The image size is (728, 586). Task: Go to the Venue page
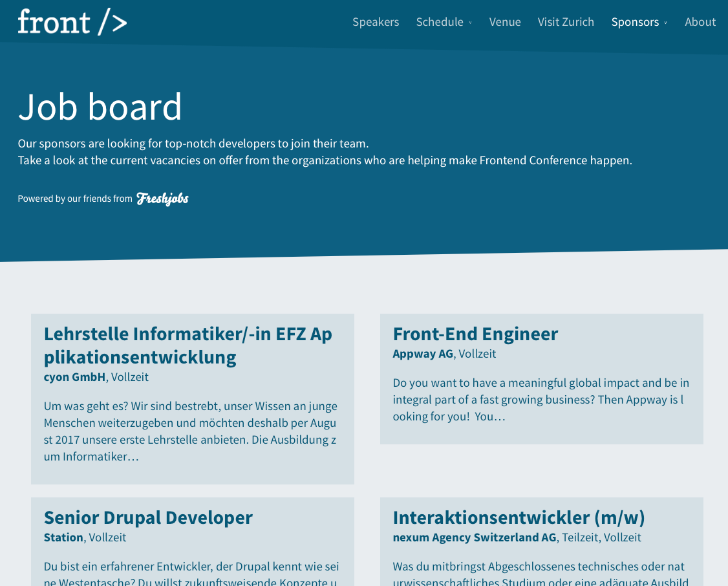point(504,22)
